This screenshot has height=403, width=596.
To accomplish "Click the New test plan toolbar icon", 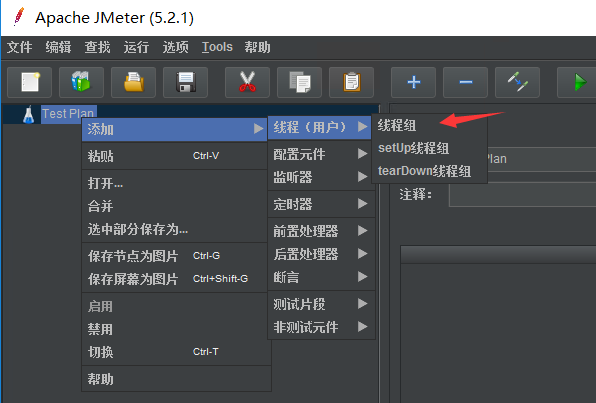I will [x=29, y=82].
